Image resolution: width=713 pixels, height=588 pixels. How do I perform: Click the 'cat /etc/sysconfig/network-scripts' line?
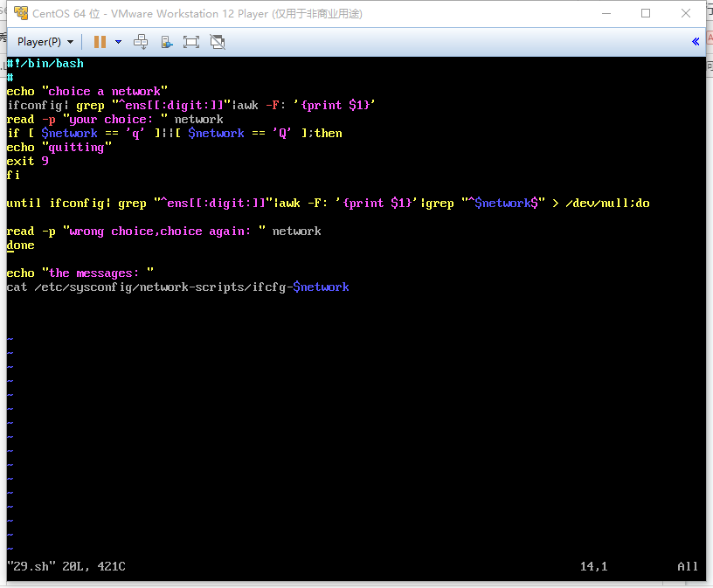[177, 287]
